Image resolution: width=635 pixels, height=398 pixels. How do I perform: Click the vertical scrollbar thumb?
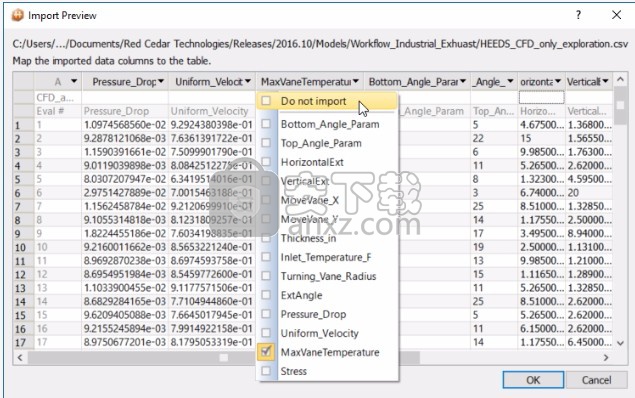point(620,105)
